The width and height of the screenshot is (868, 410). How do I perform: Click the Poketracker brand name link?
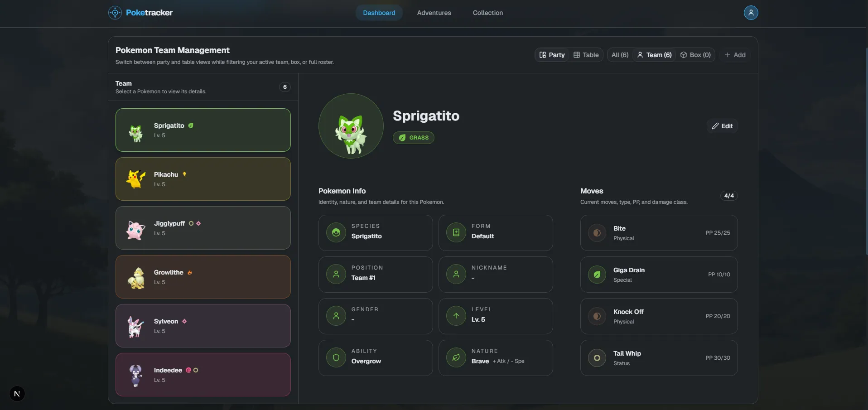pos(149,13)
